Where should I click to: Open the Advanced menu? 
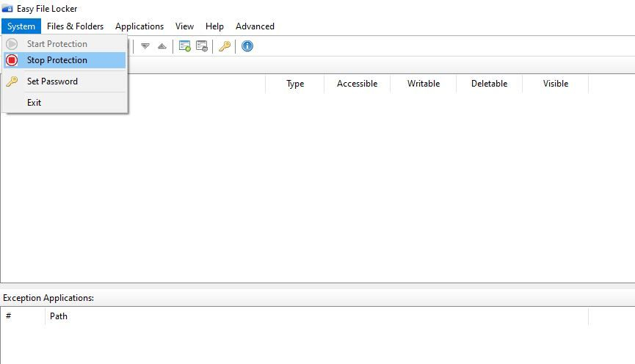click(x=255, y=26)
